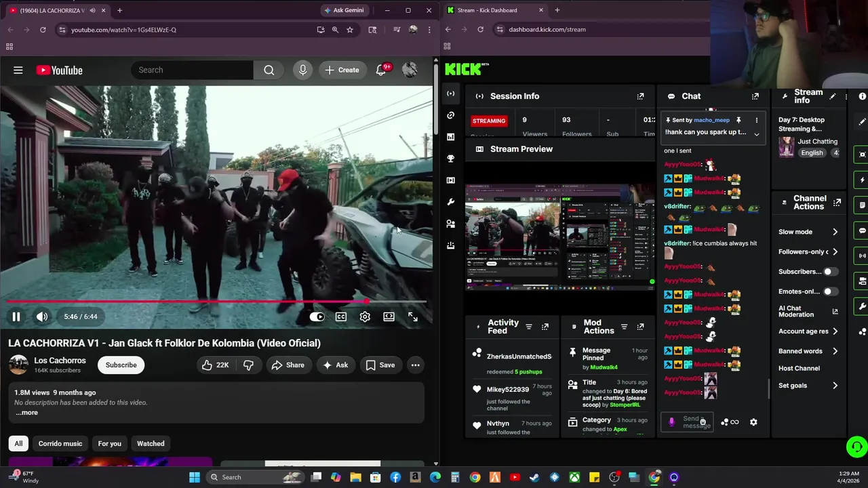Open the Ask Gemini button in Chrome
The height and width of the screenshot is (488, 868).
pos(344,10)
